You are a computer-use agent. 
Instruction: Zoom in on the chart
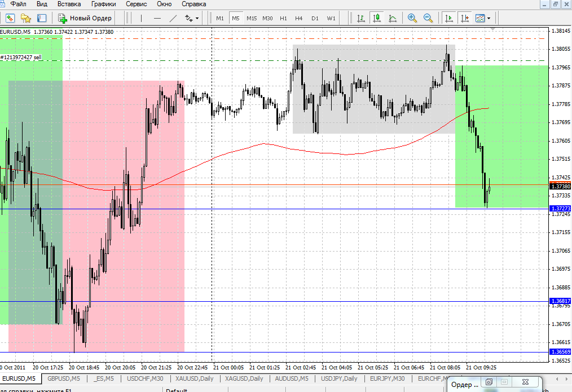tap(412, 18)
